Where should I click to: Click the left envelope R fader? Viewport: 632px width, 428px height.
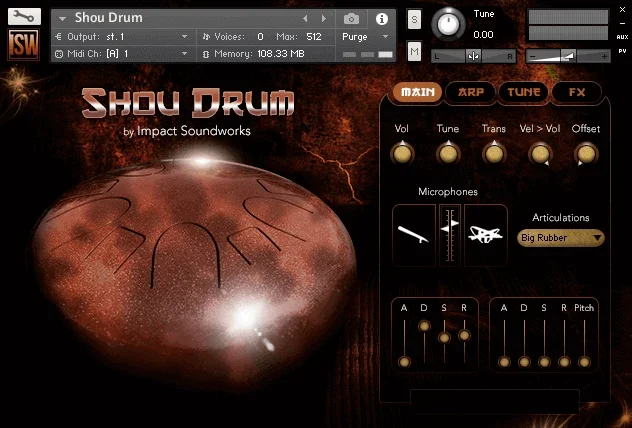tap(464, 335)
